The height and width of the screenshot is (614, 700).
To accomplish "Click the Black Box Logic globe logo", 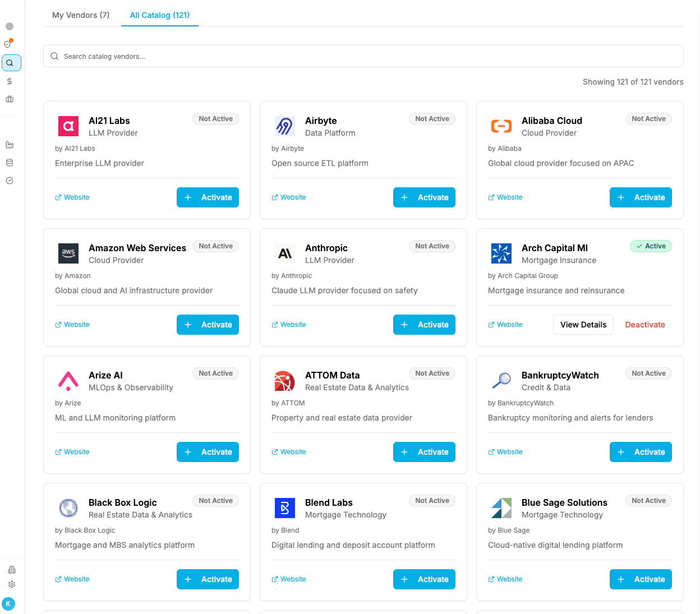I will click(x=68, y=508).
